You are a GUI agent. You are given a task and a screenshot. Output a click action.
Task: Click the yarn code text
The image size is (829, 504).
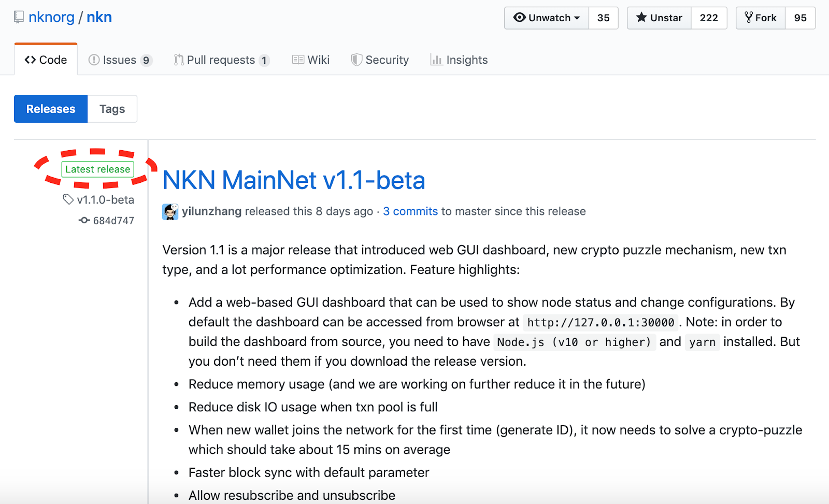click(x=702, y=342)
